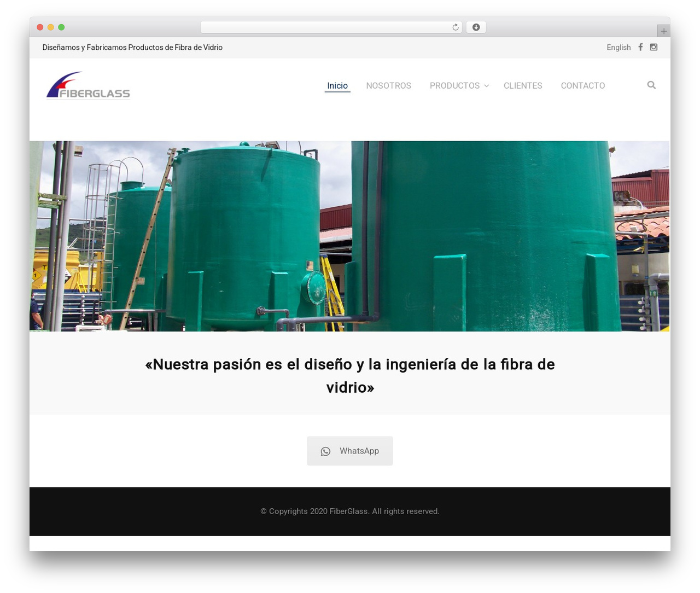Click the browser address bar

(x=331, y=27)
